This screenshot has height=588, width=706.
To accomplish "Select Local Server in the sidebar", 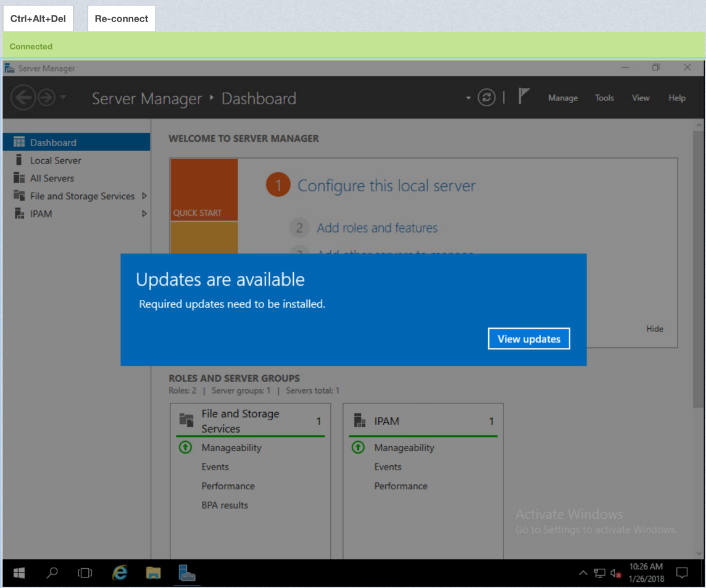I will [x=77, y=160].
